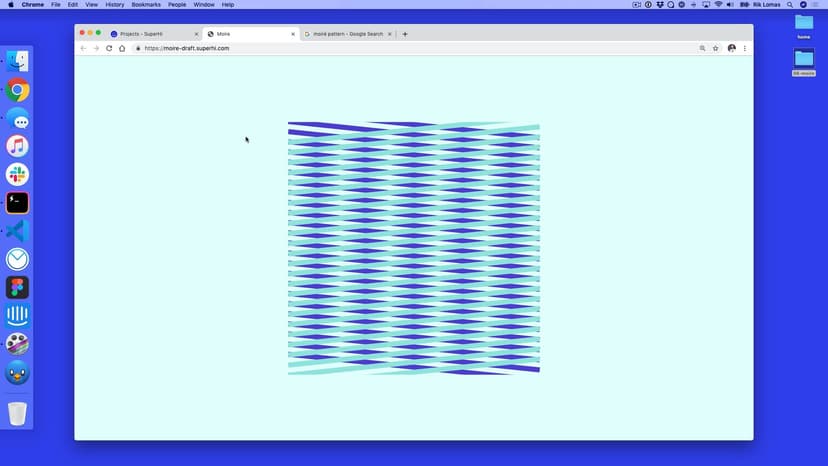This screenshot has height=466, width=828.
Task: Switch to moiré pattern Google Search tab
Action: 347,34
